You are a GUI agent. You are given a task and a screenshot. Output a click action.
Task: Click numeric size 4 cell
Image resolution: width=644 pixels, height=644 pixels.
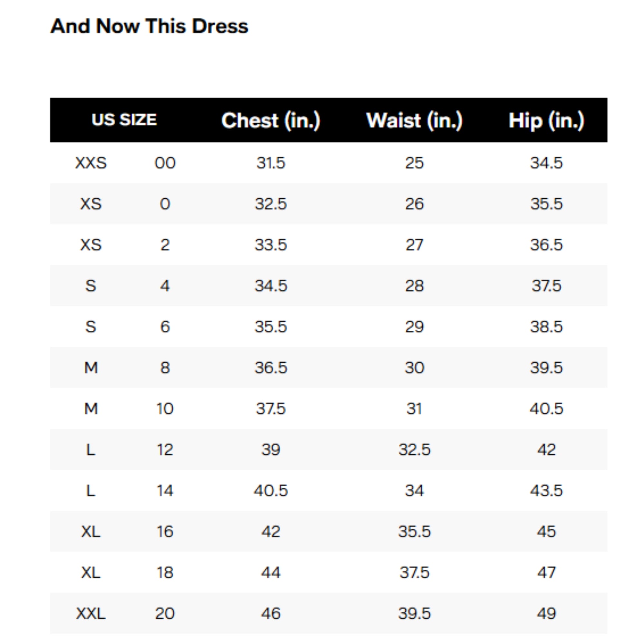[x=165, y=286]
